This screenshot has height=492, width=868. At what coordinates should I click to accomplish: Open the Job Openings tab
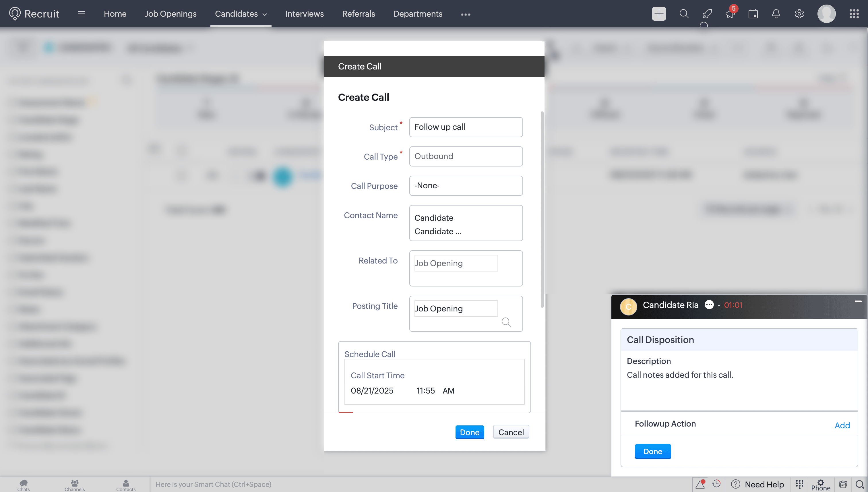pyautogui.click(x=170, y=14)
